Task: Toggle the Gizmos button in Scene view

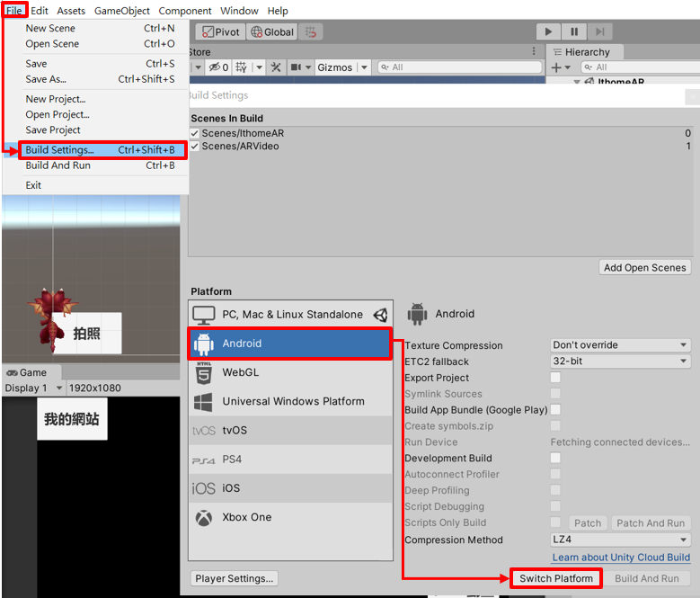Action: 335,67
